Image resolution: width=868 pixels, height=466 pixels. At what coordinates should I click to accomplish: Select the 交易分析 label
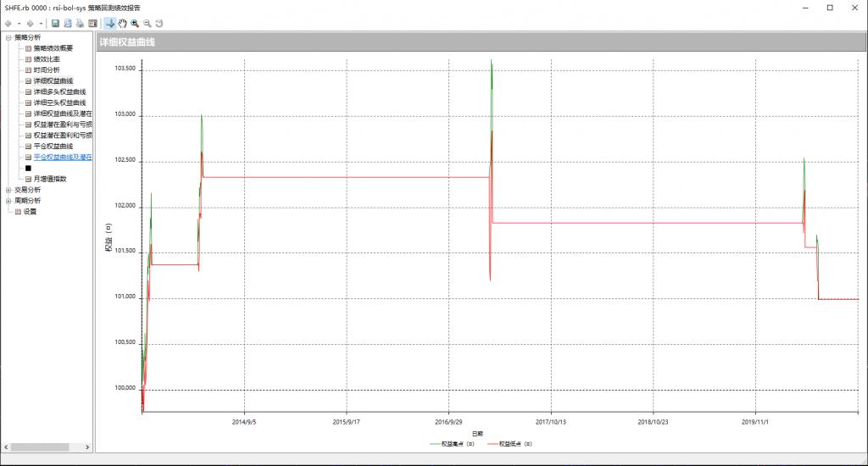28,190
